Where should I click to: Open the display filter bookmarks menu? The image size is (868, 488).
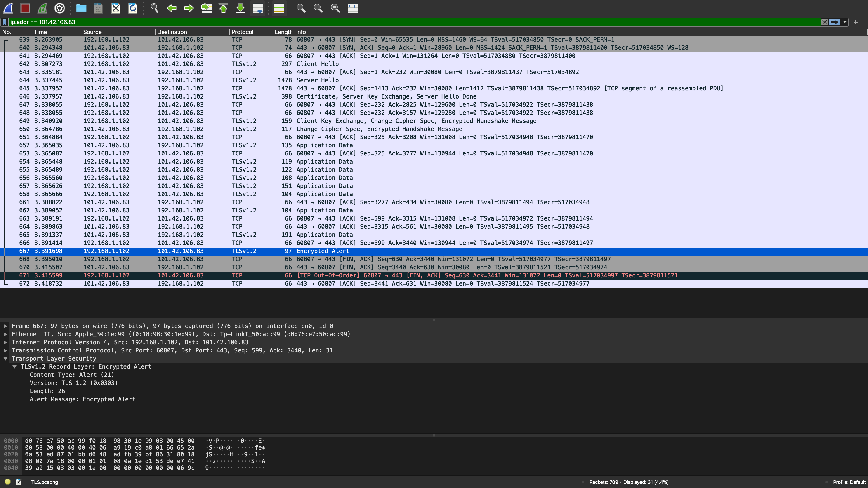pos(5,22)
